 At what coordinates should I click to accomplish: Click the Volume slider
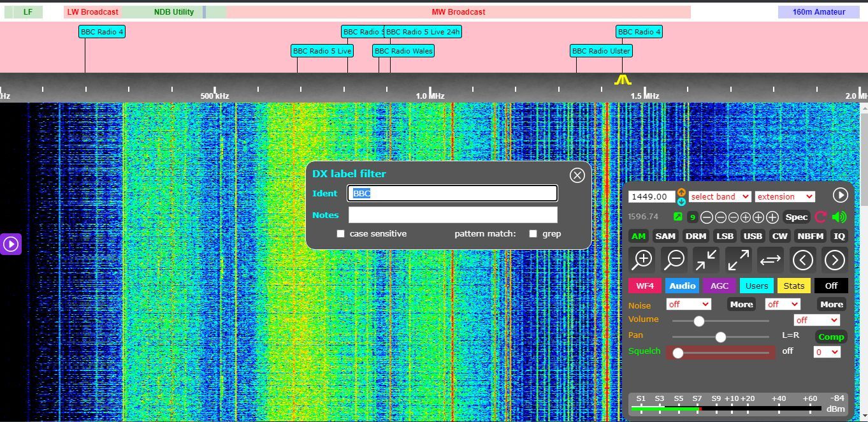coord(721,321)
